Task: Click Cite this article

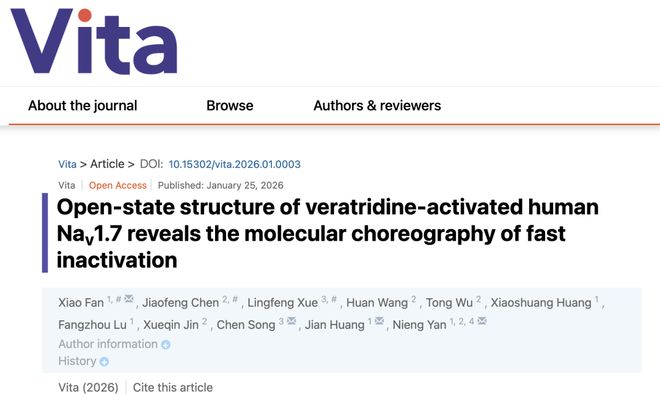Action: tap(173, 387)
